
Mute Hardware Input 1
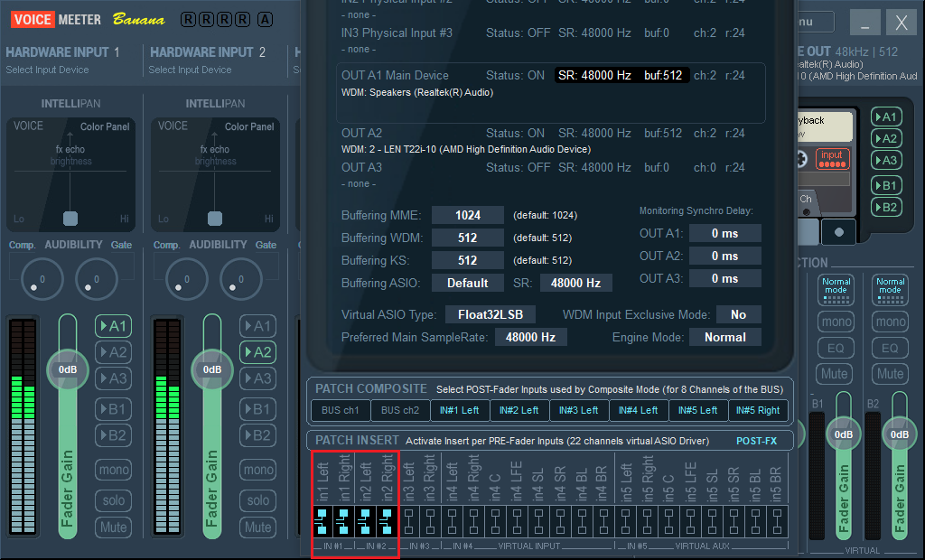(113, 527)
